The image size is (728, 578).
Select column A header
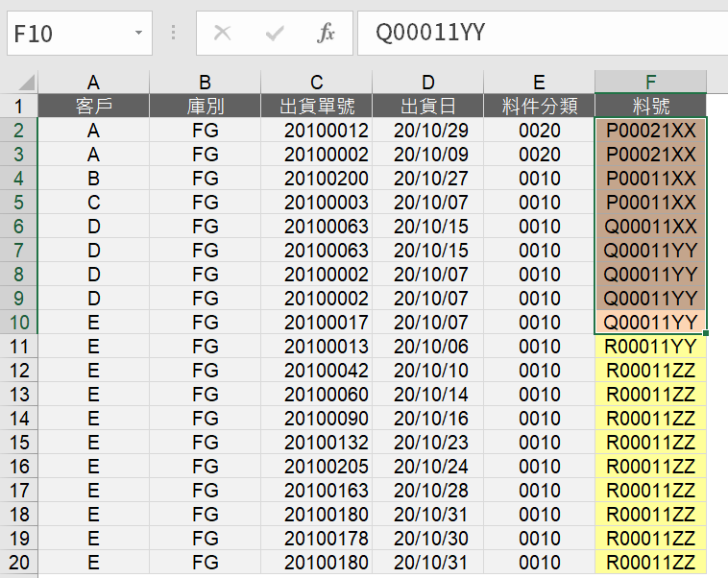pyautogui.click(x=93, y=83)
